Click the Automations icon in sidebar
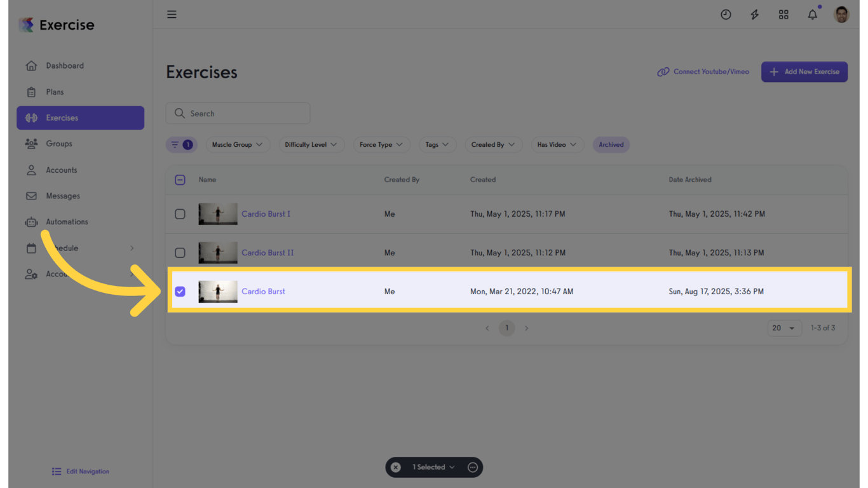 (31, 222)
